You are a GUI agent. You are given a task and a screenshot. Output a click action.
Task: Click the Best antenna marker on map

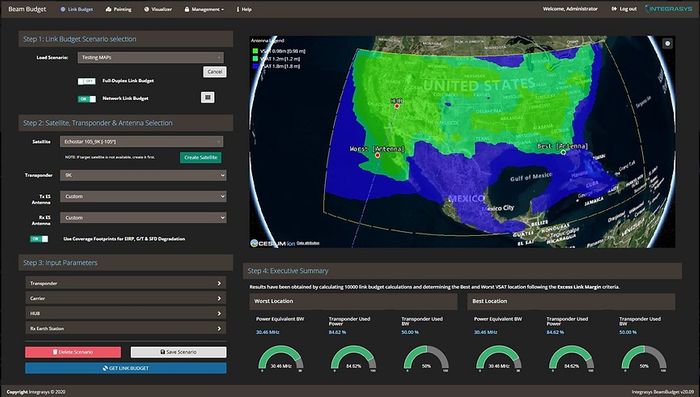[563, 152]
